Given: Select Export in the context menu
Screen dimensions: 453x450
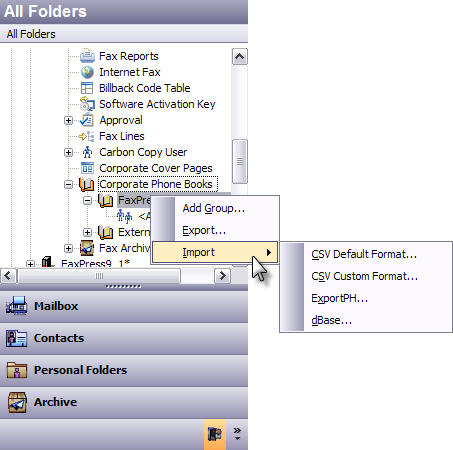Looking at the screenshot, I should [215, 230].
